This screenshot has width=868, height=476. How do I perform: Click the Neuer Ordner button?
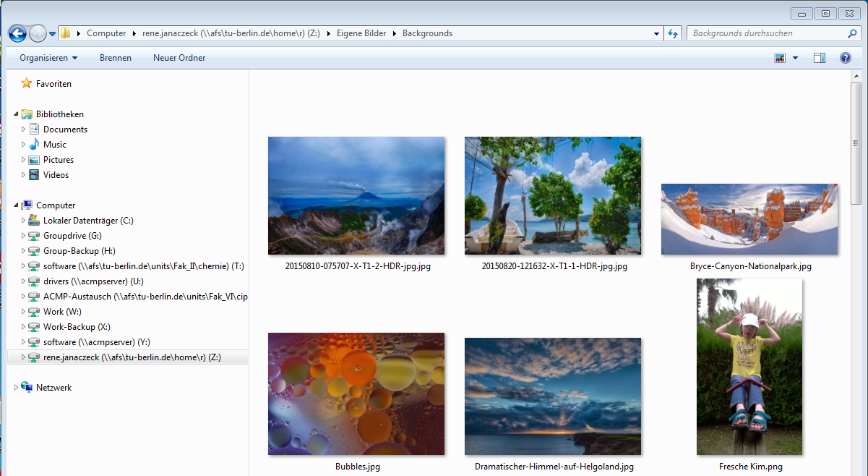(x=179, y=58)
